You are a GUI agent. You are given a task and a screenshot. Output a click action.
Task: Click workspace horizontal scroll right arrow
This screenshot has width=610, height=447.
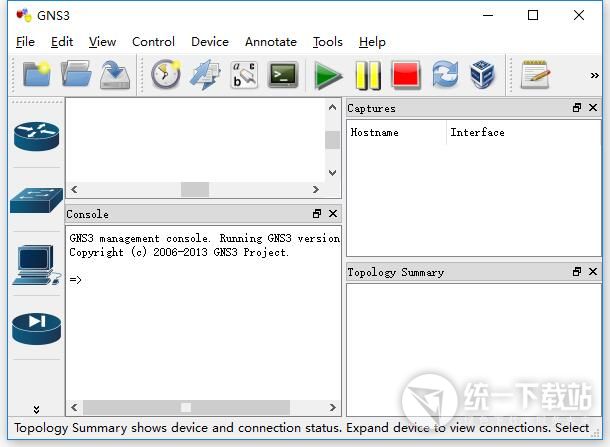(316, 189)
